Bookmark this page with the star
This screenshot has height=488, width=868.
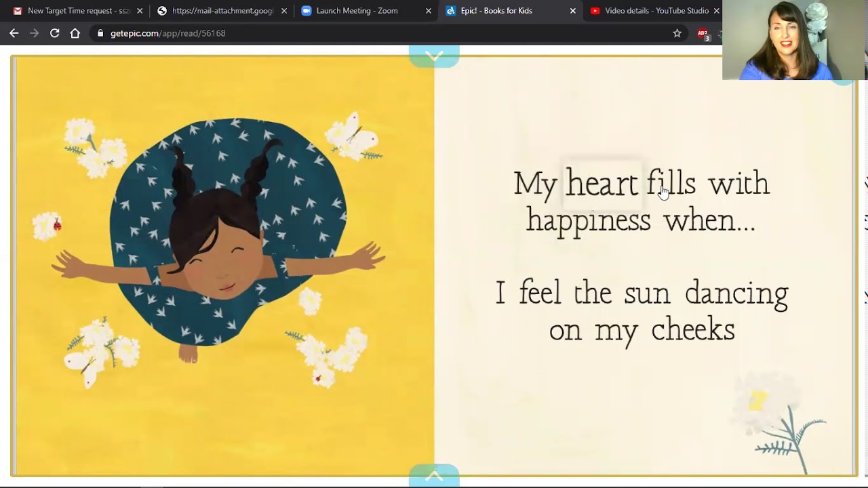click(677, 33)
